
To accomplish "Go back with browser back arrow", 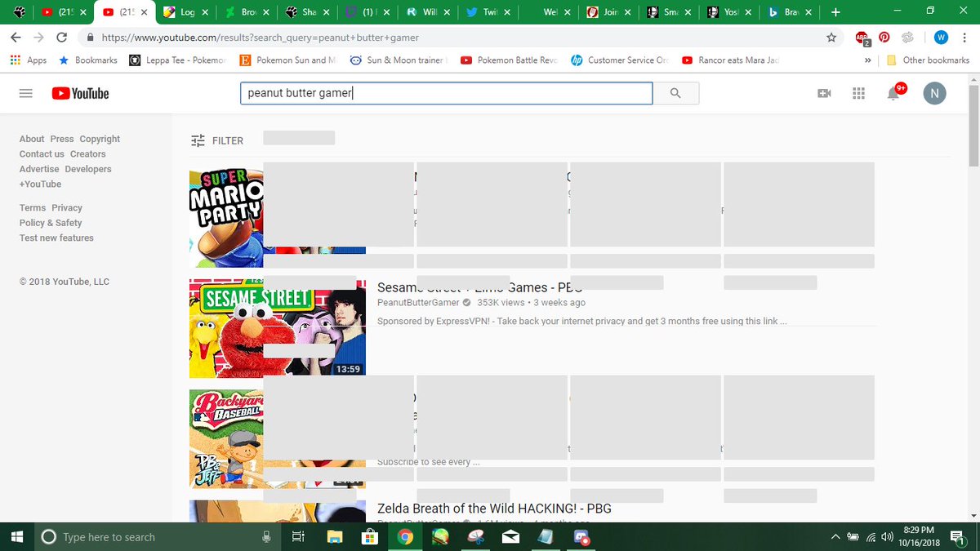I will tap(16, 38).
